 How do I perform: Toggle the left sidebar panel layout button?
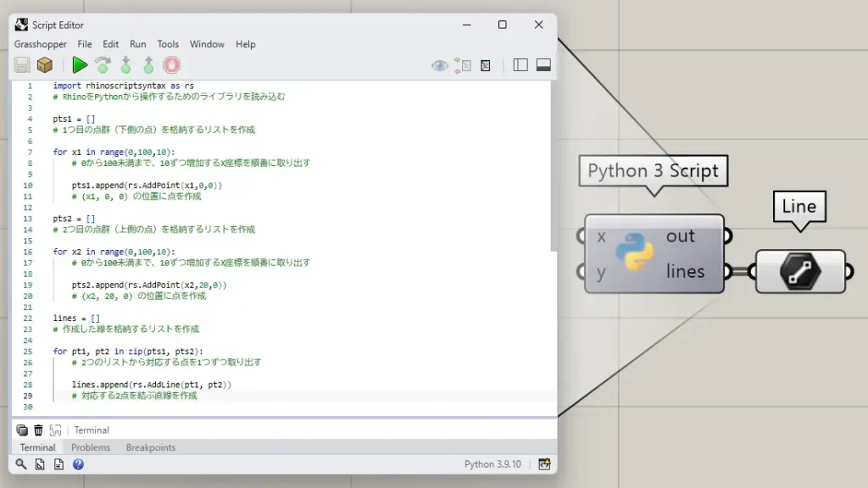click(520, 65)
